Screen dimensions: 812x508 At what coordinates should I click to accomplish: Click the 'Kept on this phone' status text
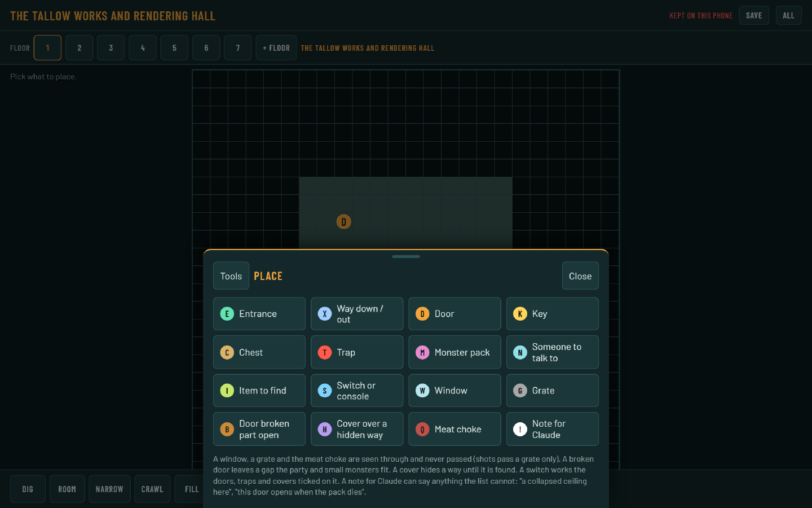point(701,16)
